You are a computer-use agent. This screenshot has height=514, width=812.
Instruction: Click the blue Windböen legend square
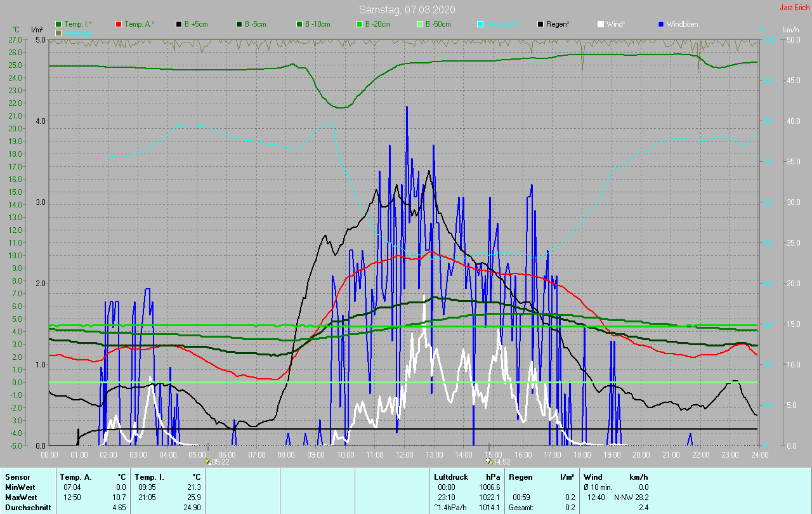[x=662, y=24]
